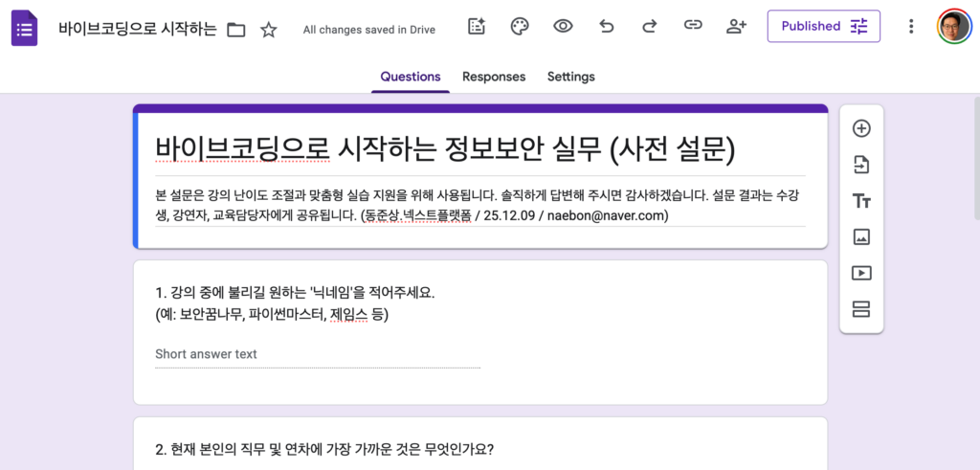Add a new question
This screenshot has height=470, width=980.
[861, 128]
